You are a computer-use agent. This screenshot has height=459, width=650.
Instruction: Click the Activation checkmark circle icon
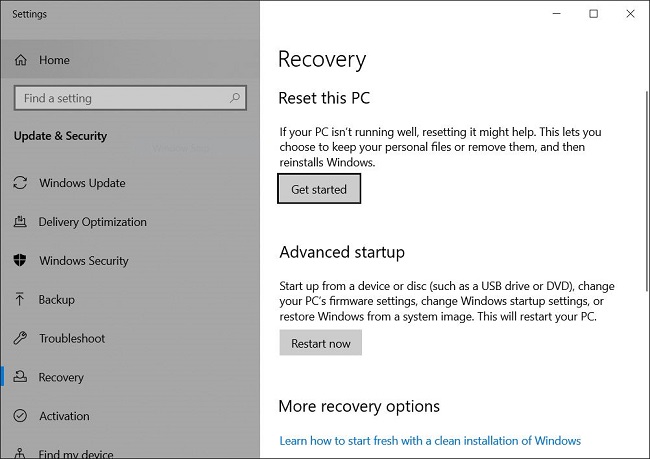coord(20,415)
